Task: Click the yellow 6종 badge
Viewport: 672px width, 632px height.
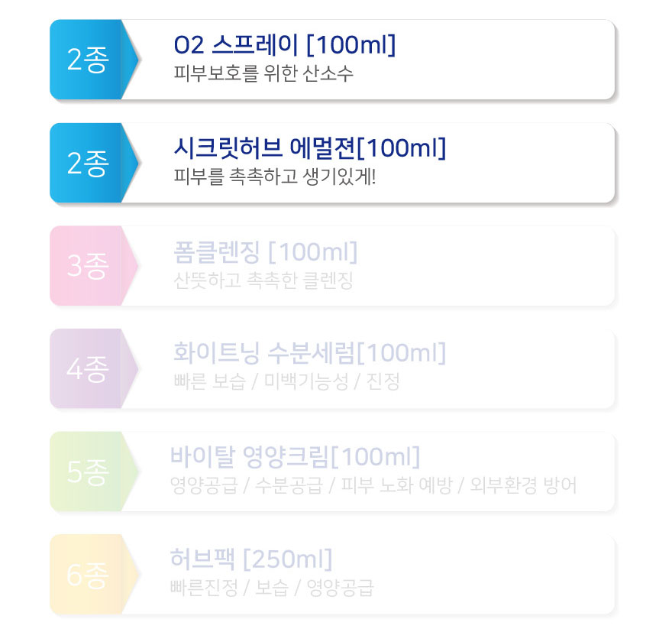Action: tap(88, 575)
